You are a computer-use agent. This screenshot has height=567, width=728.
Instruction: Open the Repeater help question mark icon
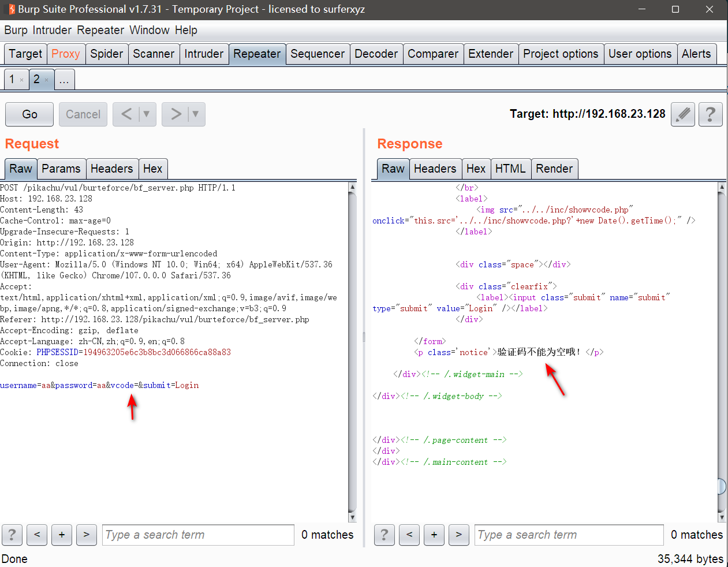(x=710, y=114)
